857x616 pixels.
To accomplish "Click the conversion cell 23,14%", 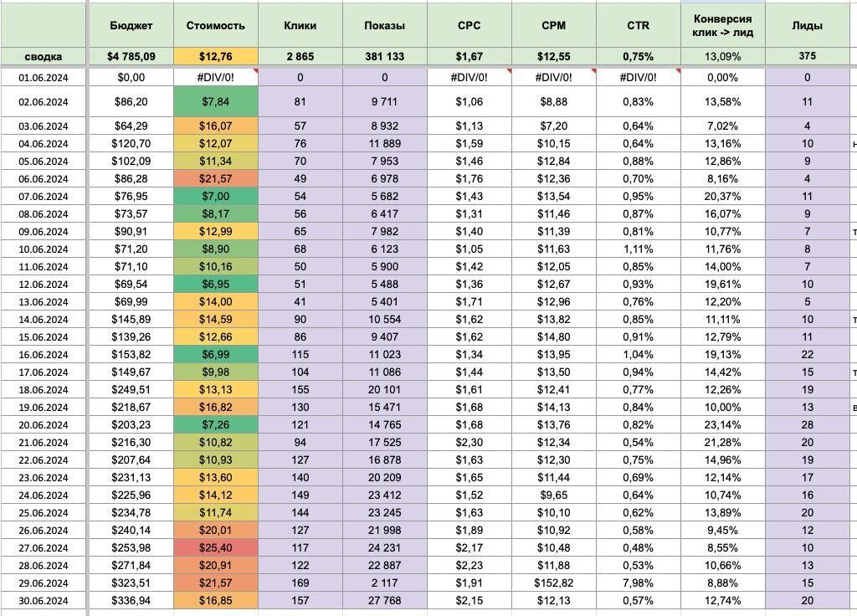I will (722, 424).
